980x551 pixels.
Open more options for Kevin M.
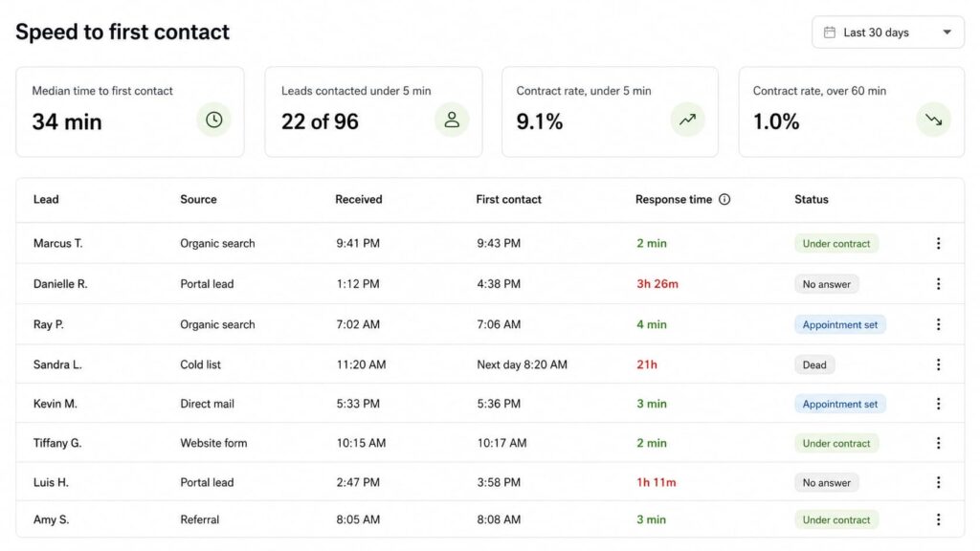click(938, 405)
